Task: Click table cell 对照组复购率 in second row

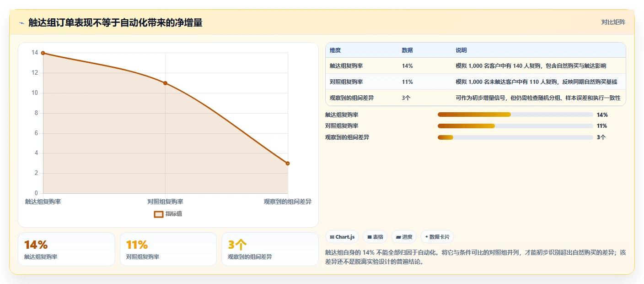Action: (x=346, y=82)
